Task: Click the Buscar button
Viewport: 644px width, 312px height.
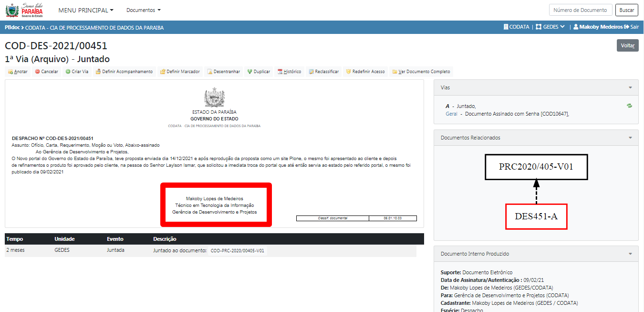Action: (x=626, y=10)
